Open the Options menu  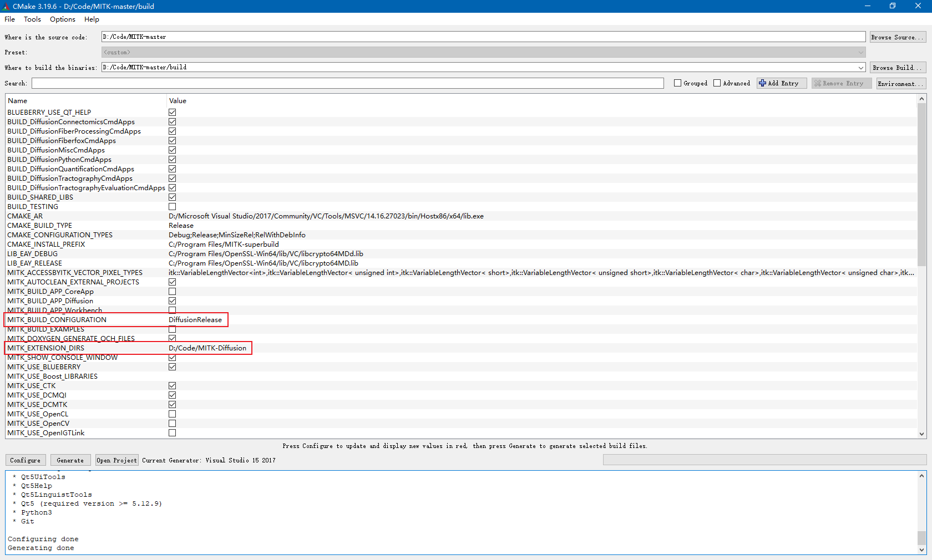[63, 19]
